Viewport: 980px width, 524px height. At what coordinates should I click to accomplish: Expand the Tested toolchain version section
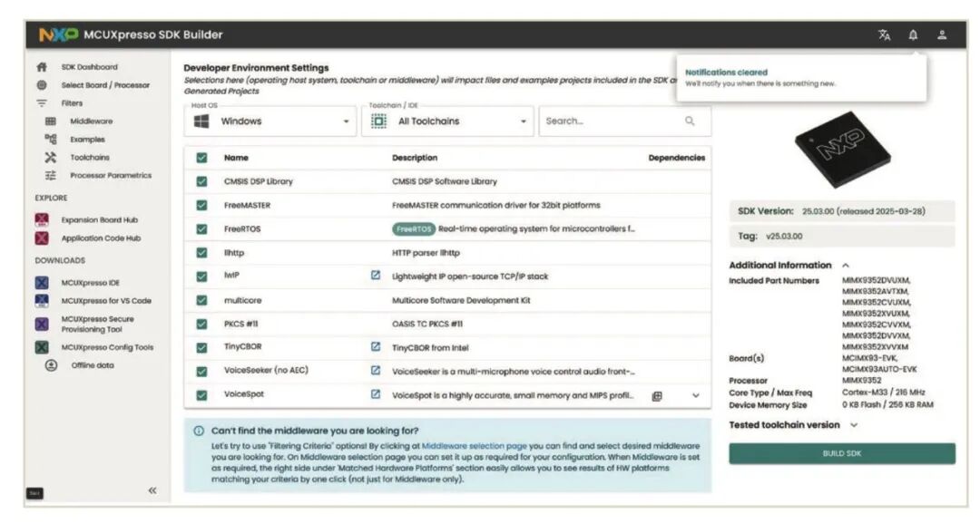coord(853,425)
